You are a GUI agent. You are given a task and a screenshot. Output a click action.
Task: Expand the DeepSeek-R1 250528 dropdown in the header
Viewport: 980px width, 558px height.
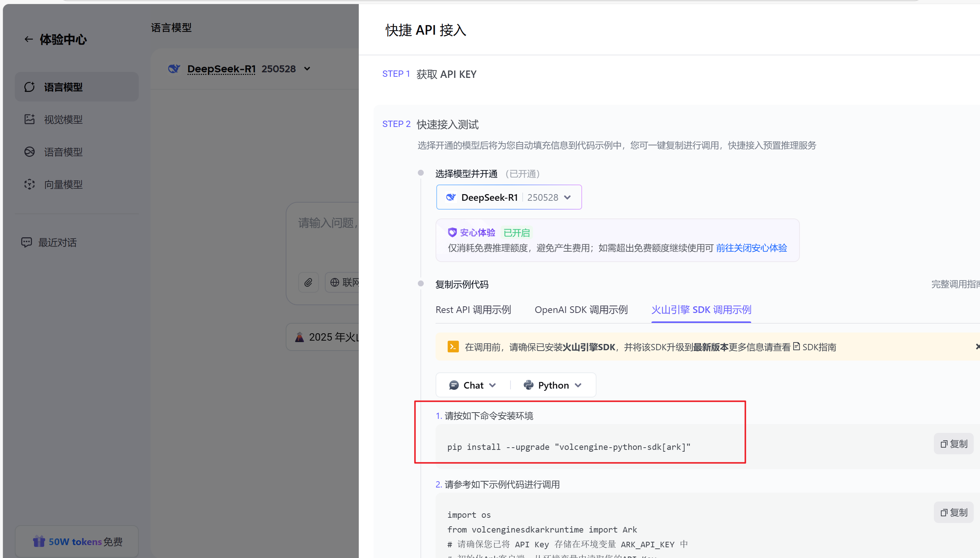pos(307,69)
